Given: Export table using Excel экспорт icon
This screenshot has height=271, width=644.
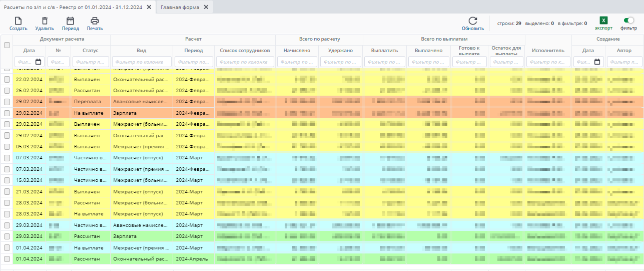Looking at the screenshot, I should (x=603, y=21).
